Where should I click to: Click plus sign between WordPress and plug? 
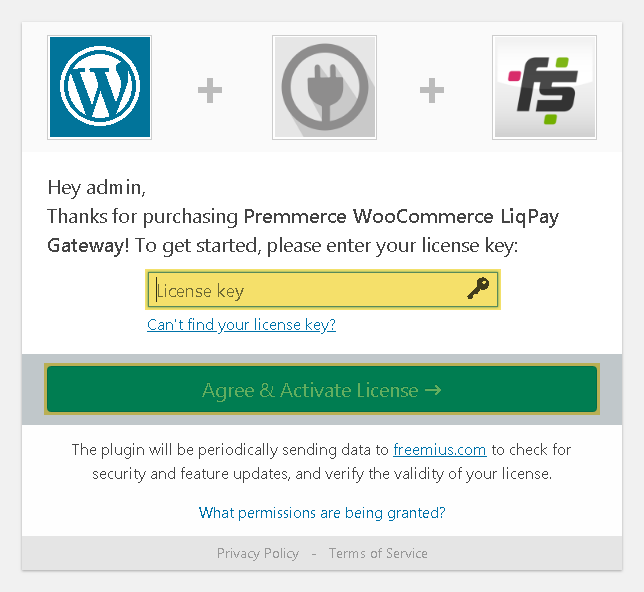click(x=210, y=90)
